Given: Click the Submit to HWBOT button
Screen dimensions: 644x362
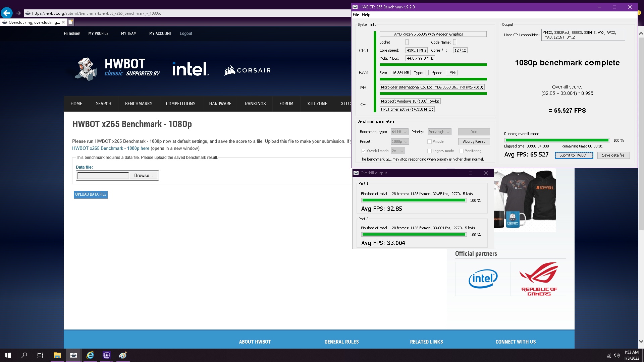Looking at the screenshot, I should point(574,155).
